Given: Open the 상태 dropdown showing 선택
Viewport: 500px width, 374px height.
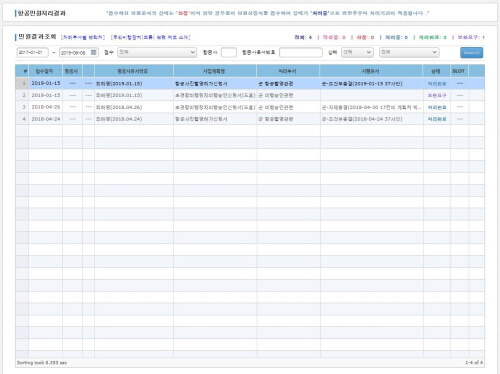Looking at the screenshot, I should point(357,52).
